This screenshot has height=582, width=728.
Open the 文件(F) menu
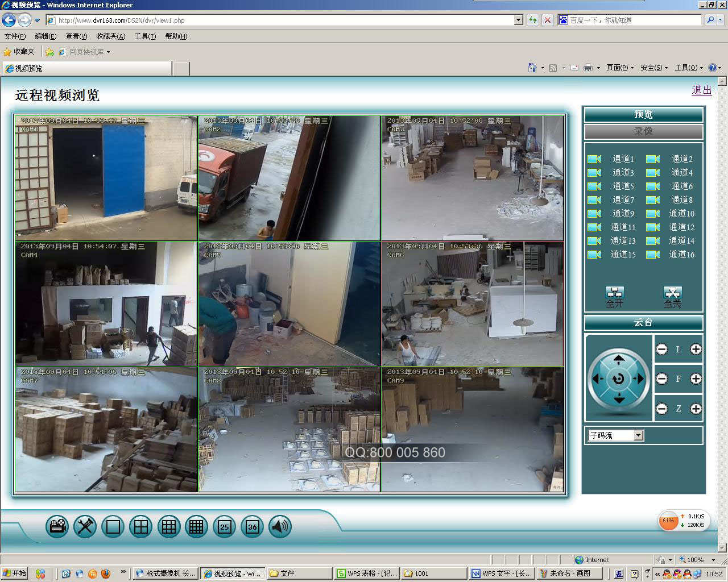coord(15,36)
